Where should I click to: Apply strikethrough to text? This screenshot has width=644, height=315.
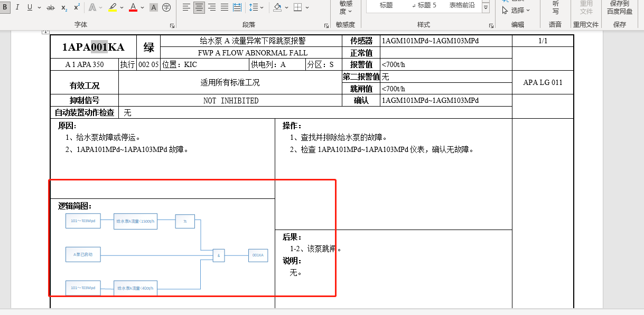pos(51,7)
